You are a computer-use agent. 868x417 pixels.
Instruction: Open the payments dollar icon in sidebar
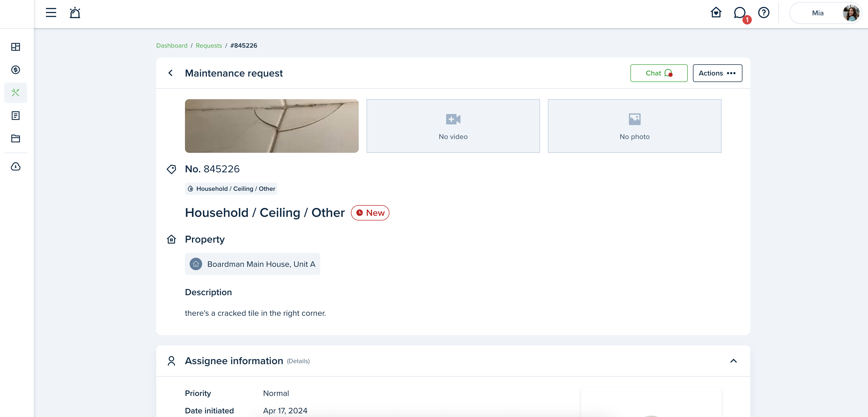[x=16, y=70]
